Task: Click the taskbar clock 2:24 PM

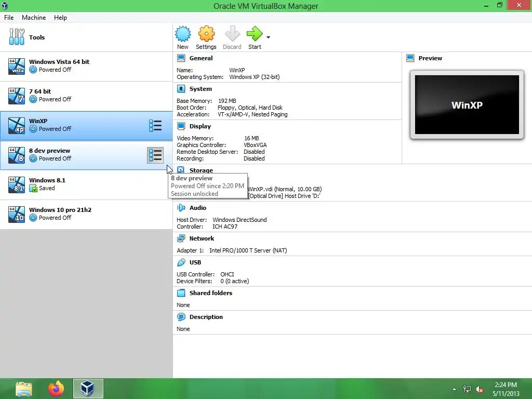Action: (506, 385)
